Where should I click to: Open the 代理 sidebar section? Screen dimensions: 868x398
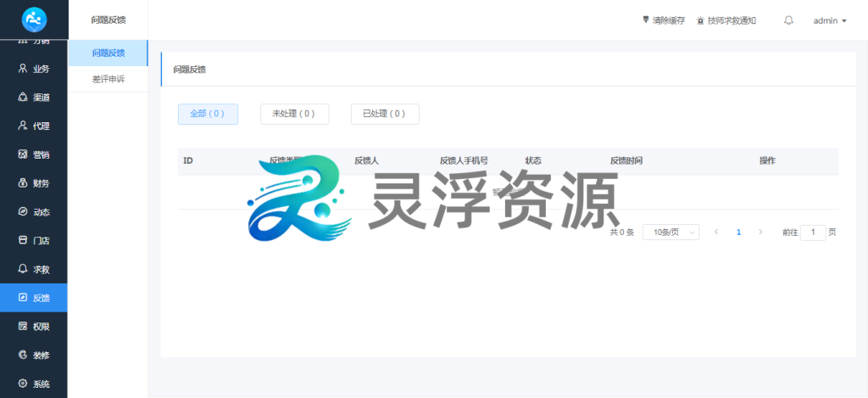[34, 126]
